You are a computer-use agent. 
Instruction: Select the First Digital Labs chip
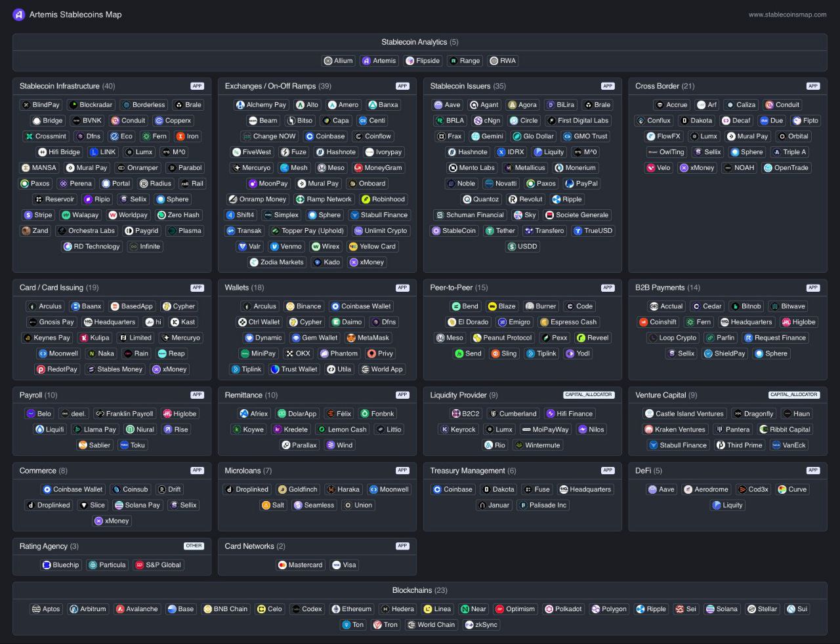578,121
